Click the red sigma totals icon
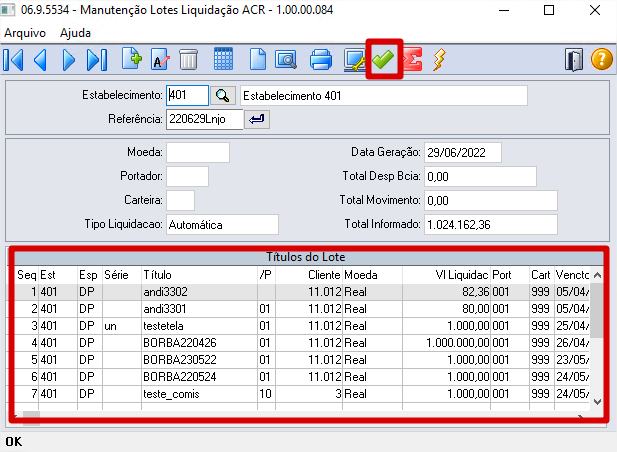 coord(412,59)
